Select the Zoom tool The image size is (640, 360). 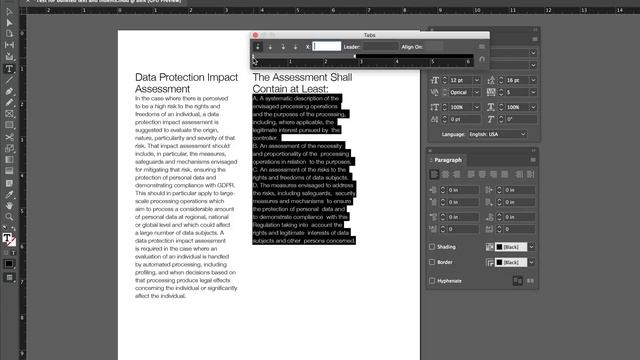pos(9,217)
